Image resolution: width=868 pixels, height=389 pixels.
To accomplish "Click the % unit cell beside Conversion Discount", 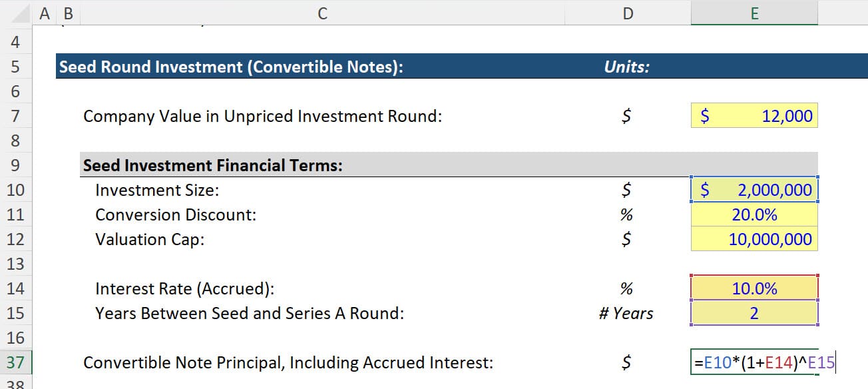I will click(x=626, y=214).
